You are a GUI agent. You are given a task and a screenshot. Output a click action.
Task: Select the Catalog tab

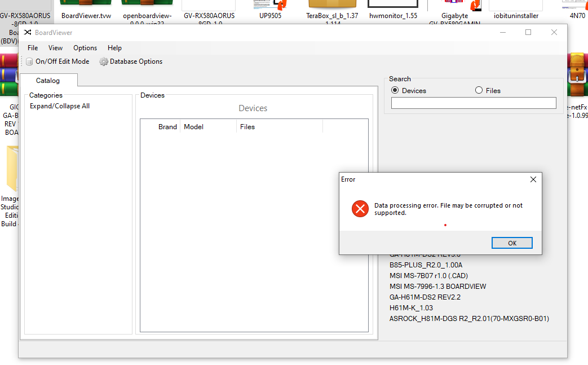48,80
